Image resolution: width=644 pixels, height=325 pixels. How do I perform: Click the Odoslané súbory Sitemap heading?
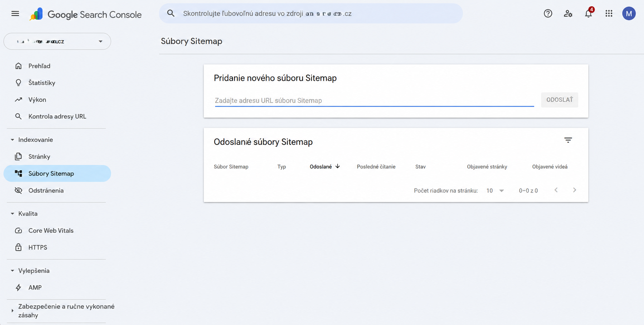[263, 142]
